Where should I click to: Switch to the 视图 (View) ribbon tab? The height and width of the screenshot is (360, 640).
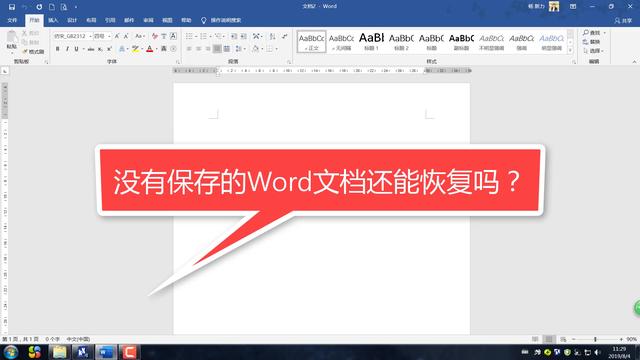click(x=167, y=20)
